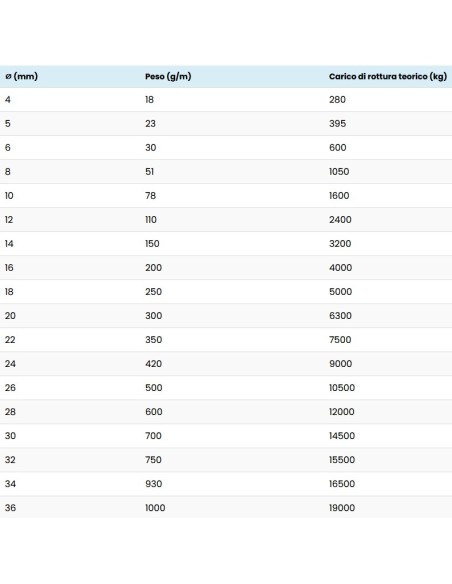The height and width of the screenshot is (584, 452).
Task: Click the ø (mm) column header
Action: (22, 76)
